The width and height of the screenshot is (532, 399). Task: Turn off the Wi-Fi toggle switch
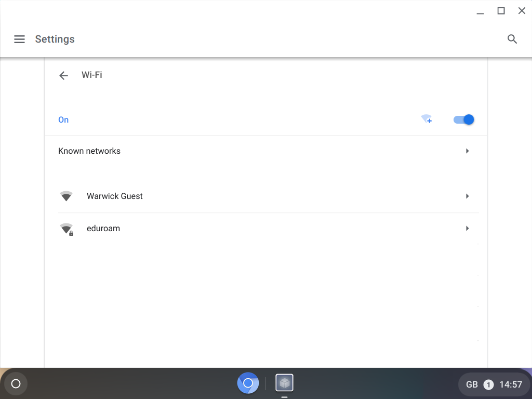click(463, 119)
